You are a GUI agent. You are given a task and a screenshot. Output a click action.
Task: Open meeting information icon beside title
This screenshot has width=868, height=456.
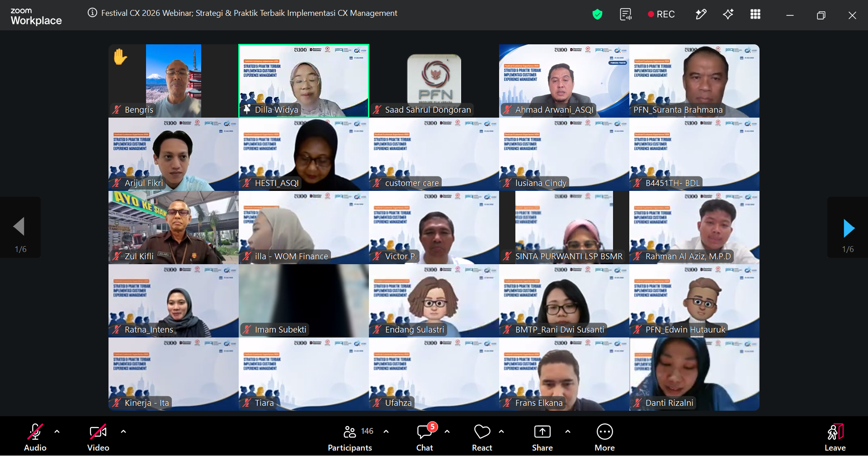click(x=92, y=13)
